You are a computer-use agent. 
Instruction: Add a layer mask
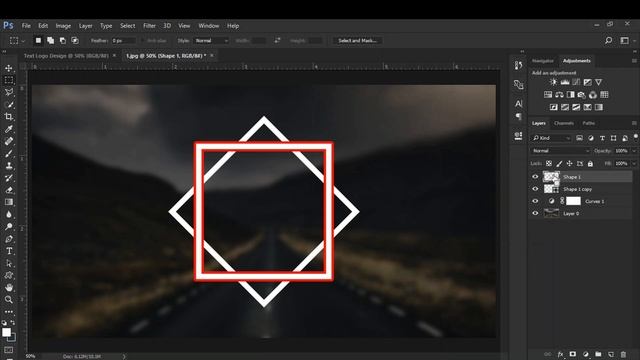[x=573, y=354]
